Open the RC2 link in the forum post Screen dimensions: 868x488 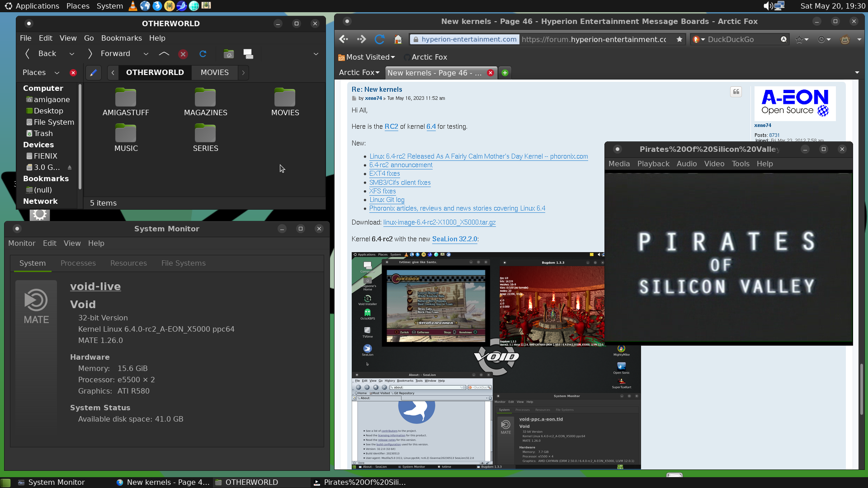pyautogui.click(x=391, y=127)
